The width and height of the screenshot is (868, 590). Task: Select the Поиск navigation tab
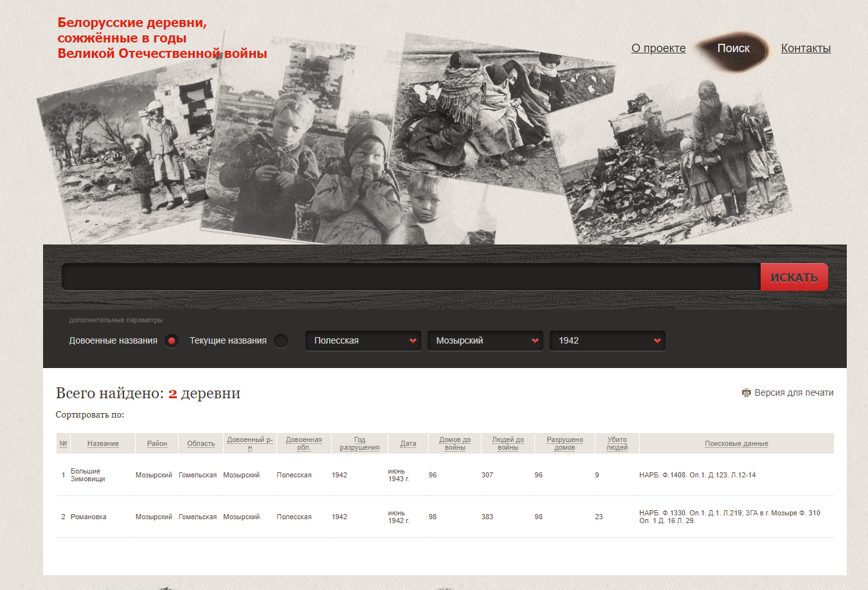733,48
